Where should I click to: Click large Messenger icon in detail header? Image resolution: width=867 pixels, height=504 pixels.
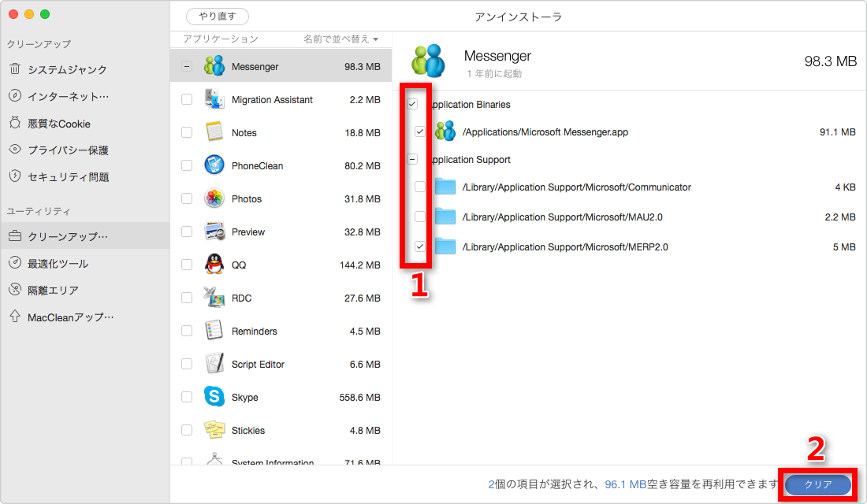coord(429,61)
